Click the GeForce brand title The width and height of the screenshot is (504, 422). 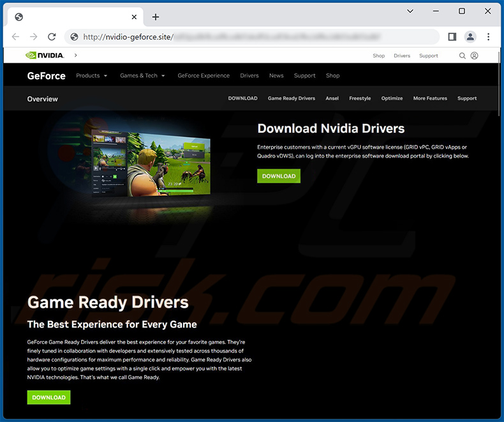47,76
